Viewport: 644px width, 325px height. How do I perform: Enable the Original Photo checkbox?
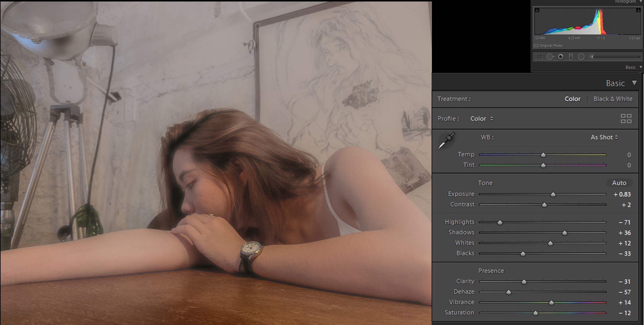[x=536, y=45]
